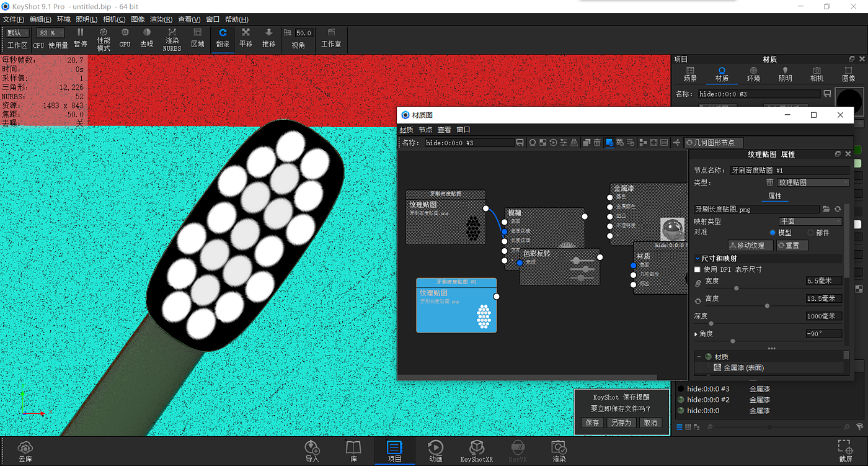Open the 编辑(E) menu
Viewport: 868px width, 466px height.
[x=41, y=19]
